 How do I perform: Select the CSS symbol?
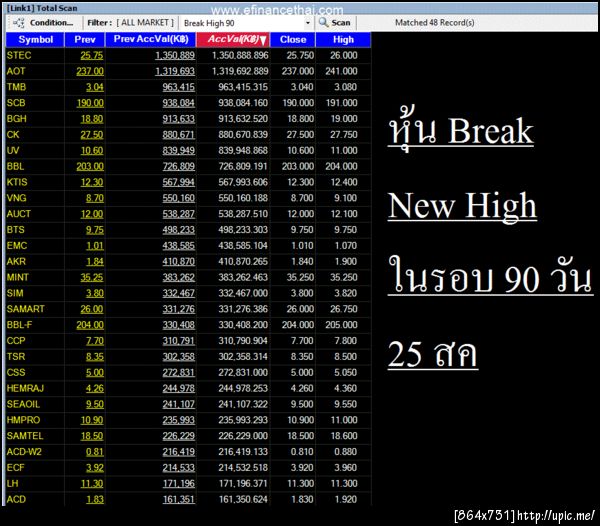[16, 373]
